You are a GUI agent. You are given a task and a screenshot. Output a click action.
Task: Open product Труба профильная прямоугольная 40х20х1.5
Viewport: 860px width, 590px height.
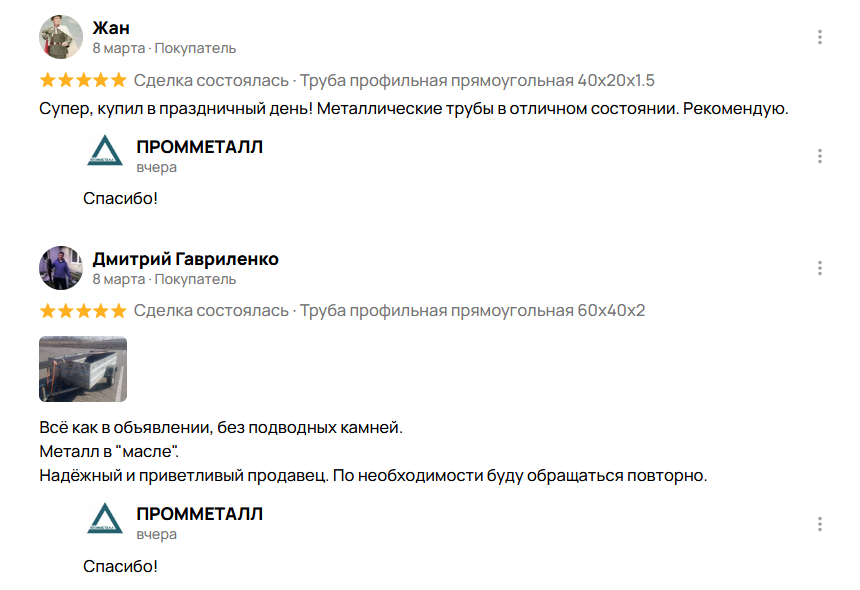(477, 80)
